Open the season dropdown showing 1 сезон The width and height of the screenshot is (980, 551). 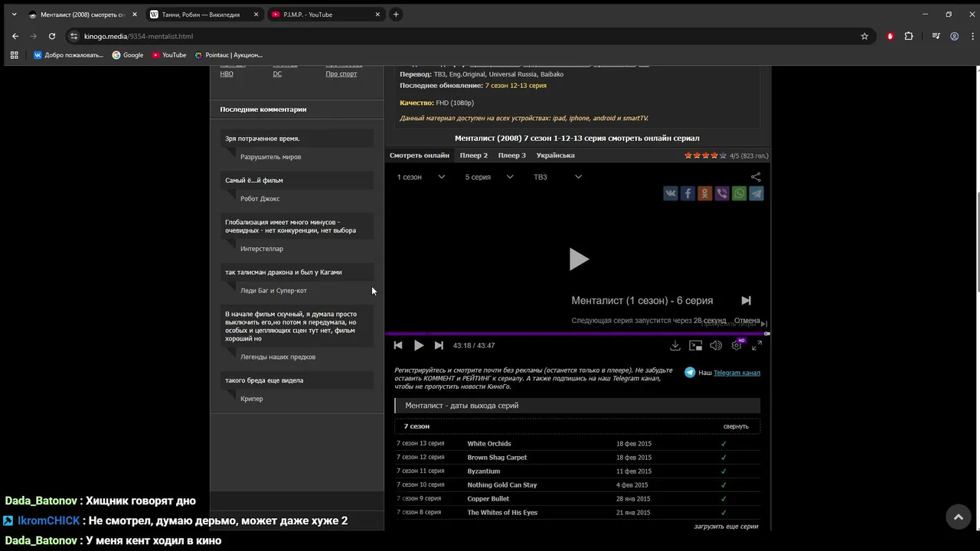420,177
